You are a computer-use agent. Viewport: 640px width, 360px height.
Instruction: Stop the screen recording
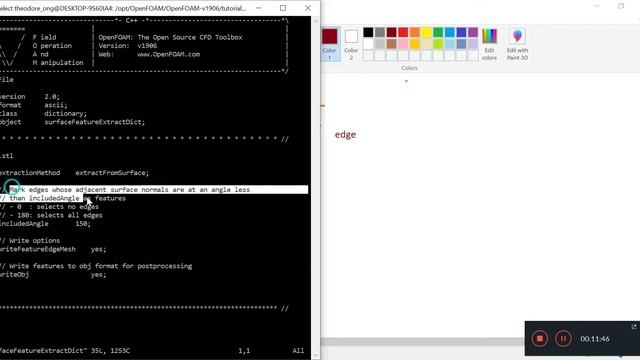coord(540,338)
